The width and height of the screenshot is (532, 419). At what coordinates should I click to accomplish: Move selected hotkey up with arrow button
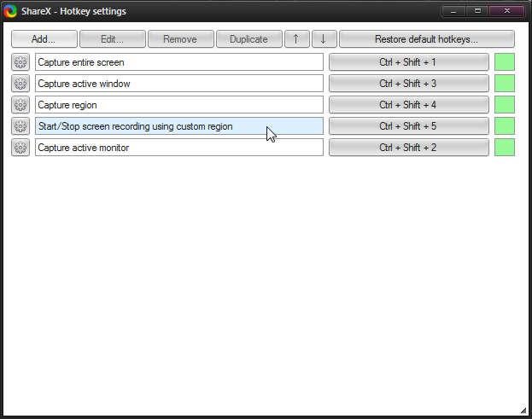[x=296, y=39]
